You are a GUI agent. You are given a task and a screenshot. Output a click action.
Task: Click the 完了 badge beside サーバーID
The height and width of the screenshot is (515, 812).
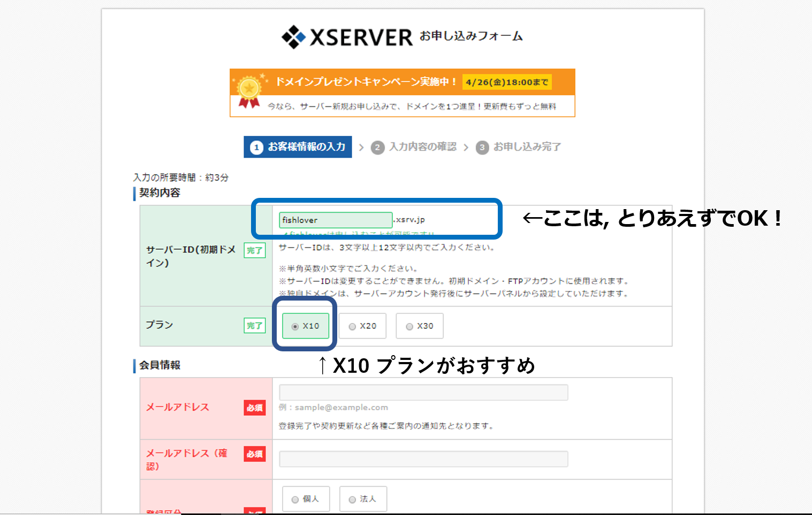[255, 250]
